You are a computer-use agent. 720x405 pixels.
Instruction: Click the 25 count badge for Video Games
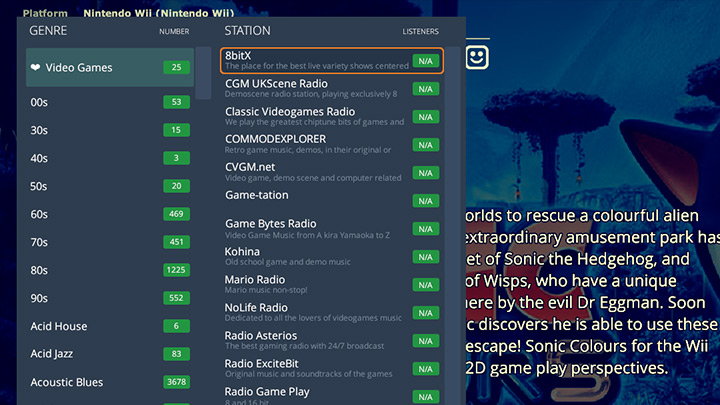coord(176,68)
